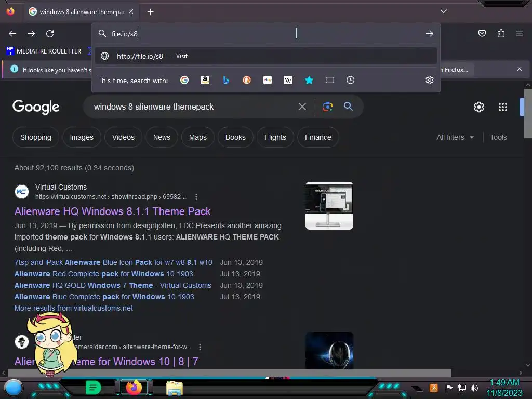Visit the http://file.io/s8 suggestion
The image size is (532, 399).
[266, 56]
